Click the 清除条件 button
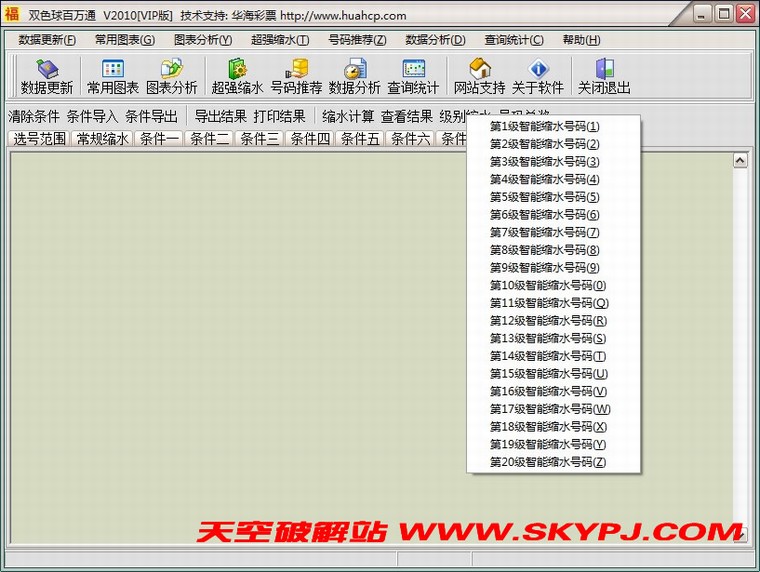This screenshot has width=760, height=572. 34,116
